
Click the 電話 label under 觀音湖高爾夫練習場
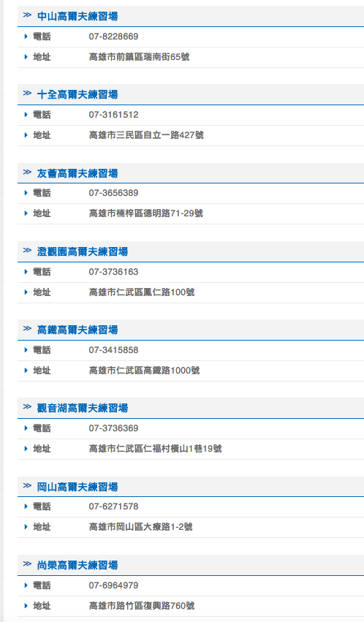point(42,428)
